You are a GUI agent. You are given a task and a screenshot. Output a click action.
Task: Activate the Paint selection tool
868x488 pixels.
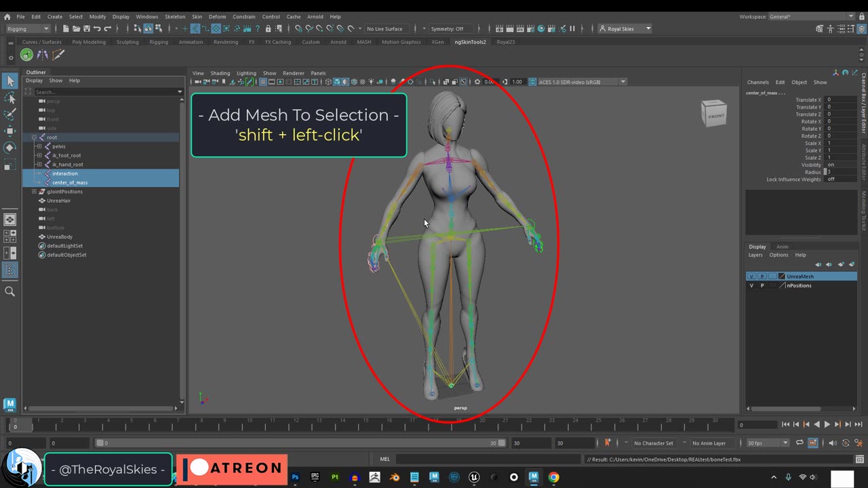(x=10, y=115)
